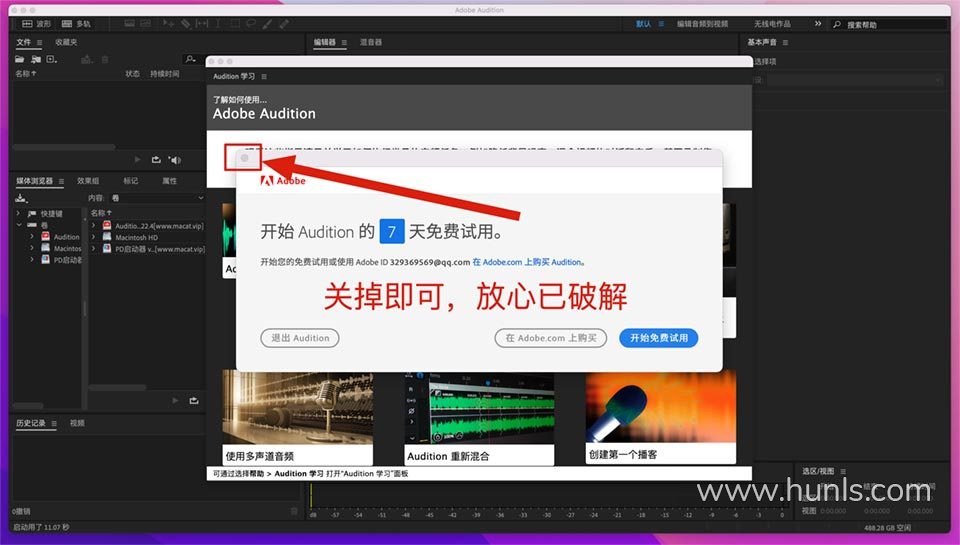Open the Audition 重新混合 tutorial thumbnail

pyautogui.click(x=479, y=418)
